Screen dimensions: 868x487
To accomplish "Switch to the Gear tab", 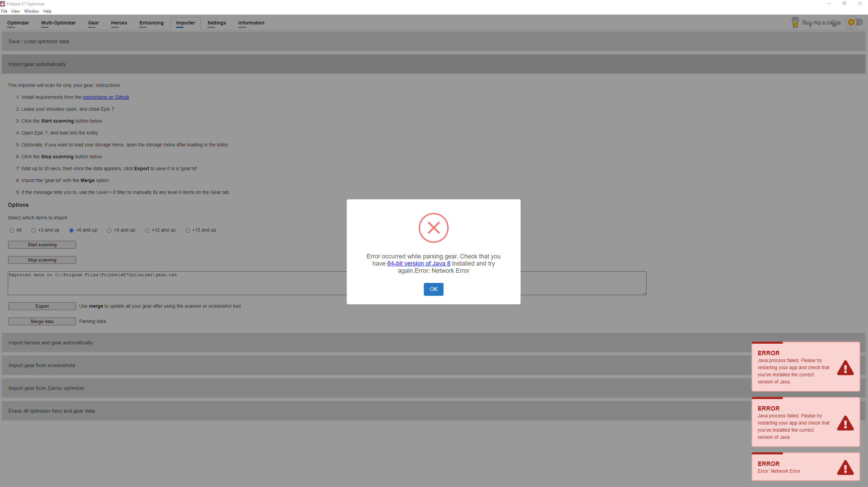I will click(x=93, y=23).
